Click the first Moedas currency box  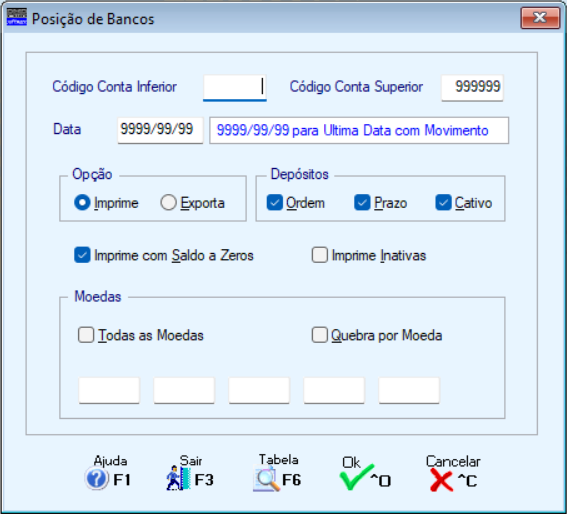coord(109,390)
